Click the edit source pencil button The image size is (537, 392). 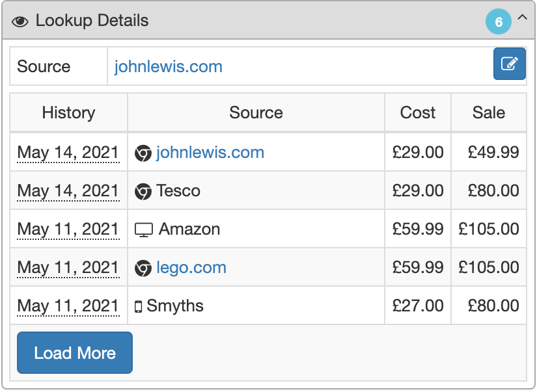[x=509, y=64]
